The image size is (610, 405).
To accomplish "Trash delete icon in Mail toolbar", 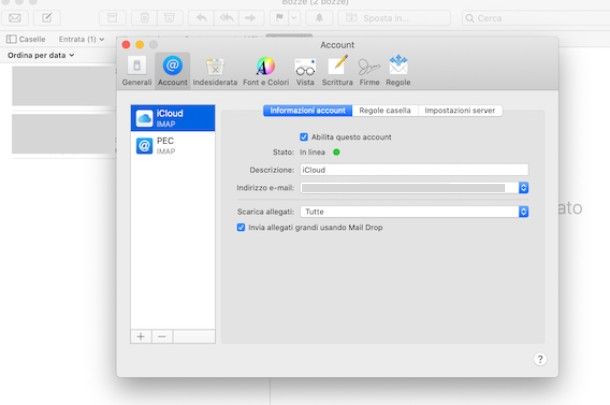I will [x=144, y=18].
